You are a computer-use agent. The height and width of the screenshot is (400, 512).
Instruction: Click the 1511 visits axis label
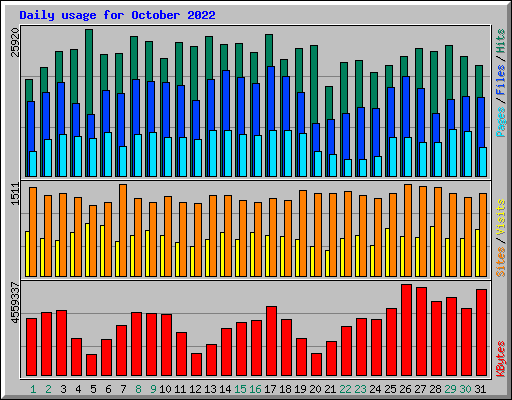(x=15, y=194)
